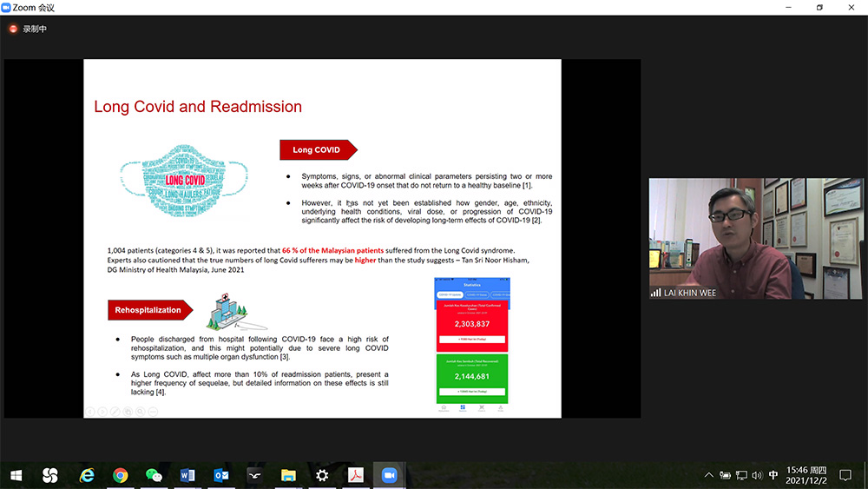Show hidden system tray icons

click(x=708, y=475)
